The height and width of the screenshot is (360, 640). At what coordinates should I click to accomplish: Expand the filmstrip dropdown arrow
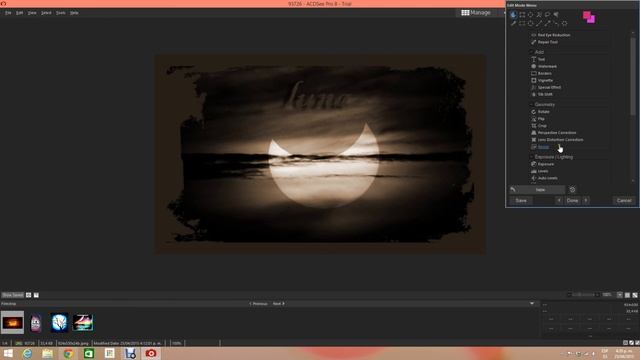coord(532,304)
